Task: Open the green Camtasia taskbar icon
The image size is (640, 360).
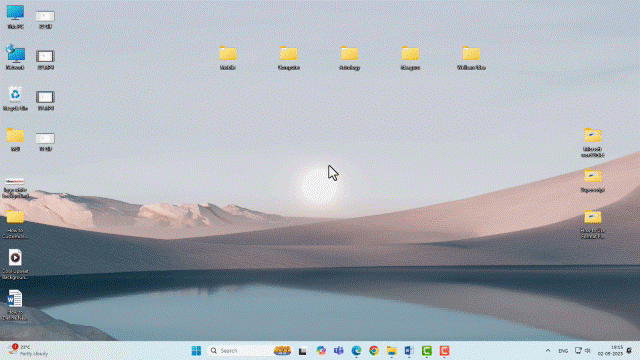Action: tap(427, 351)
